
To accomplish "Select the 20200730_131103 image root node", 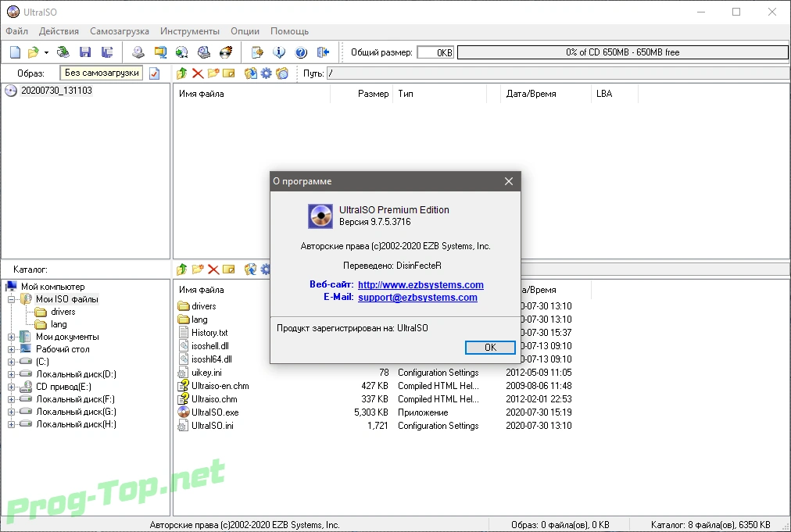I will (x=56, y=91).
